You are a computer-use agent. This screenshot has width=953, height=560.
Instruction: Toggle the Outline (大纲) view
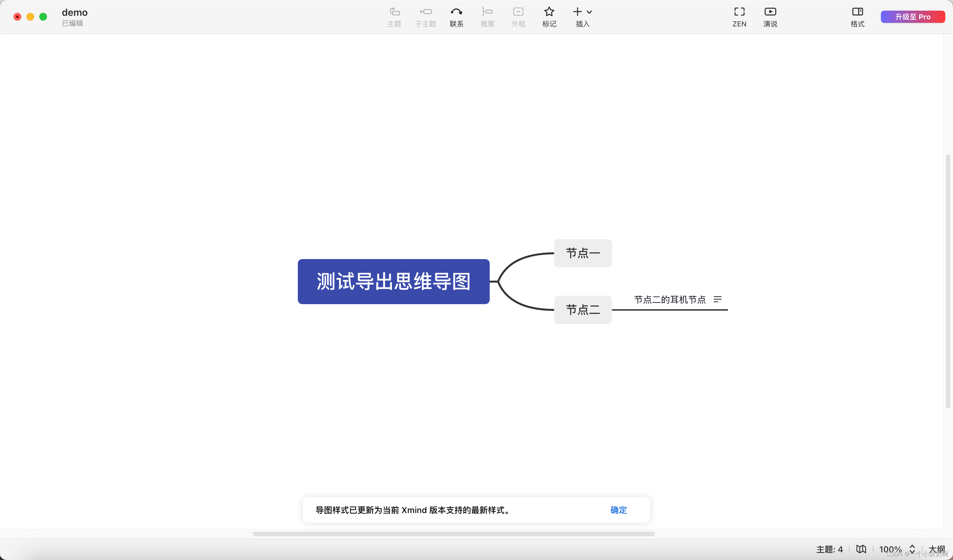[x=937, y=549]
